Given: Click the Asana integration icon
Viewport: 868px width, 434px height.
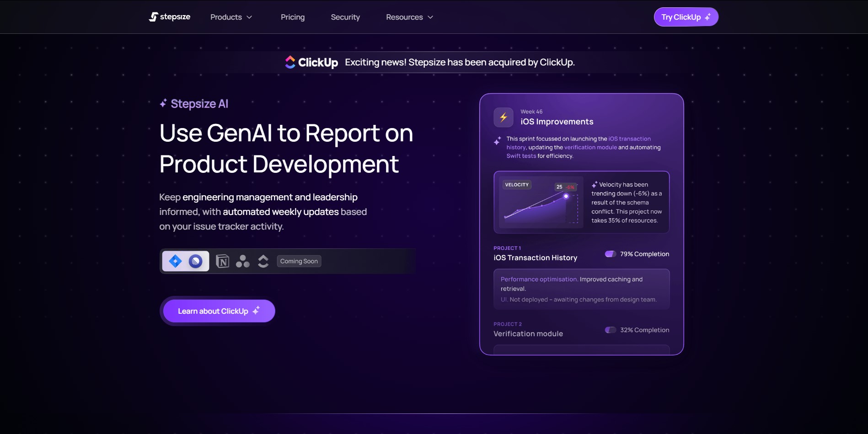Looking at the screenshot, I should [243, 261].
